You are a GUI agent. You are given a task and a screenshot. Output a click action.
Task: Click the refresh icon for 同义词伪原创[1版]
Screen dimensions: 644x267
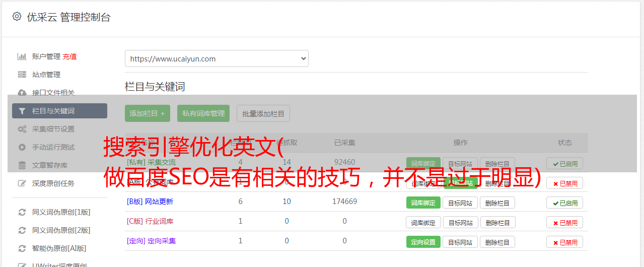(x=22, y=212)
